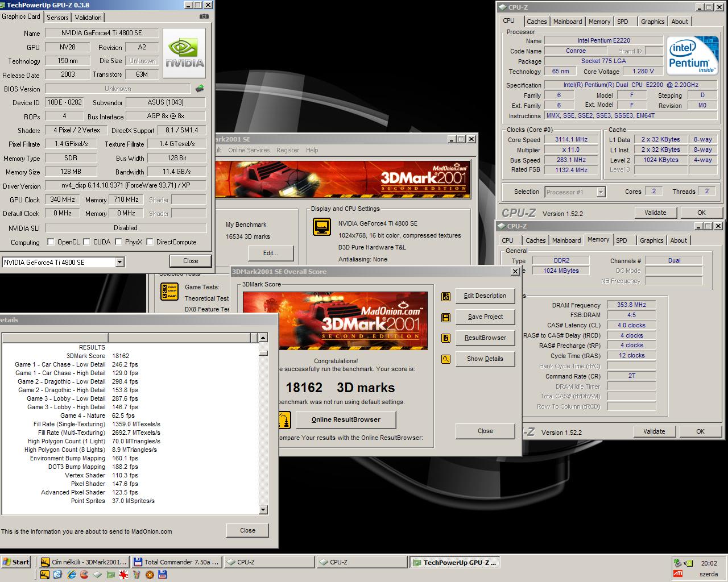This screenshot has height=582, width=728.
Task: Switch to GPU-Z Validation tab
Action: pos(88,18)
